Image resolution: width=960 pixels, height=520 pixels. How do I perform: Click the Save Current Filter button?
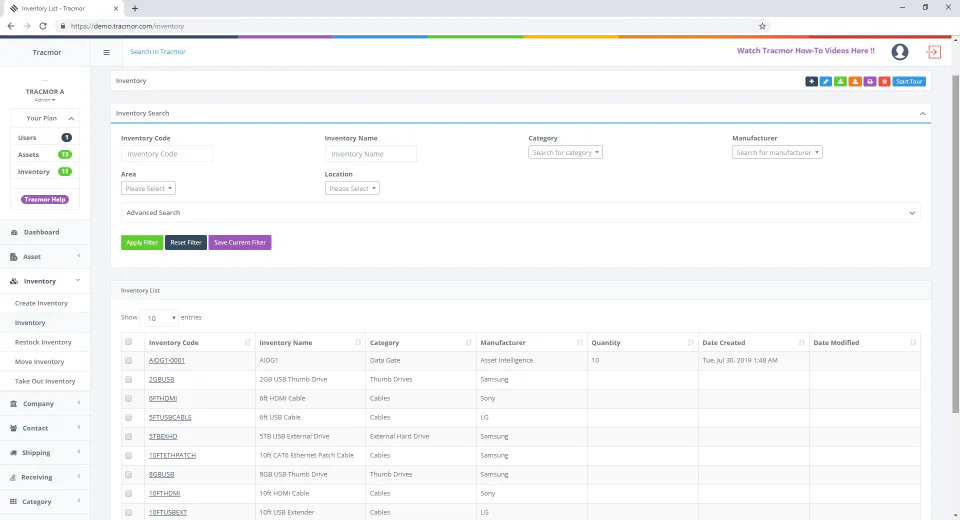240,243
